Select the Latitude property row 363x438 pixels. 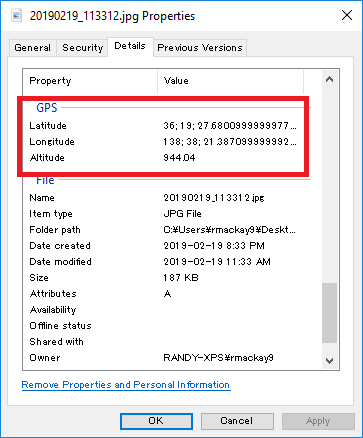[x=163, y=126]
